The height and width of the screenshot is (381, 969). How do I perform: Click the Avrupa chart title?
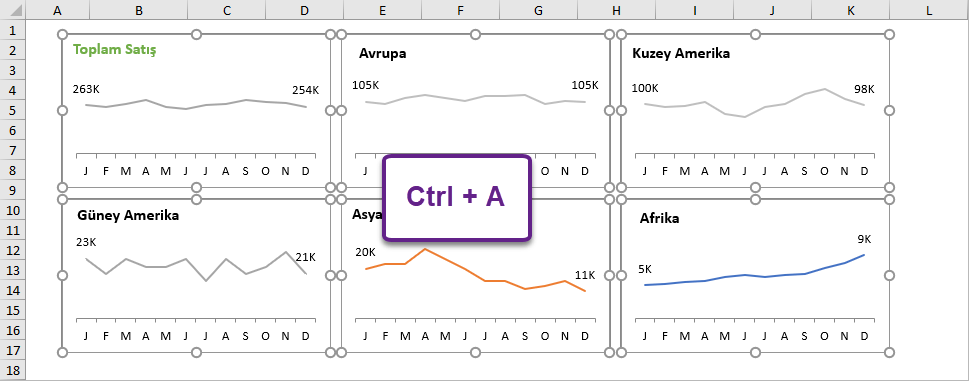(383, 54)
